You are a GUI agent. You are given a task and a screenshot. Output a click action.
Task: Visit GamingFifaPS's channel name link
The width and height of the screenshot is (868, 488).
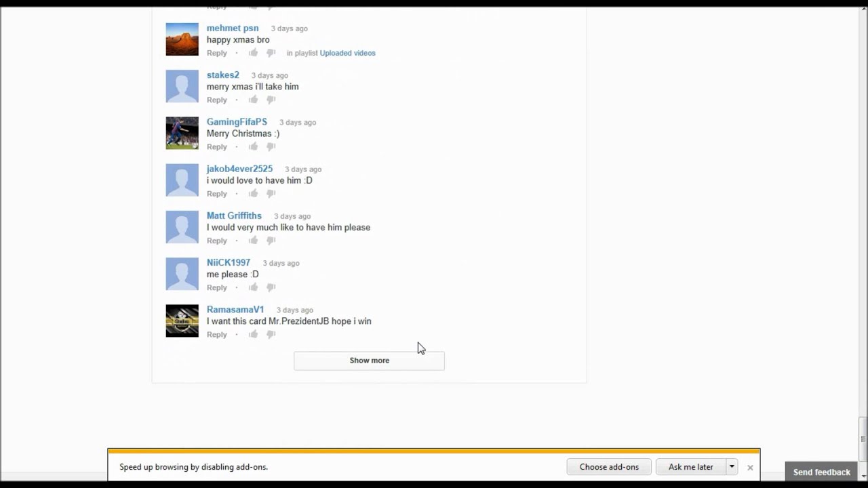pos(237,122)
